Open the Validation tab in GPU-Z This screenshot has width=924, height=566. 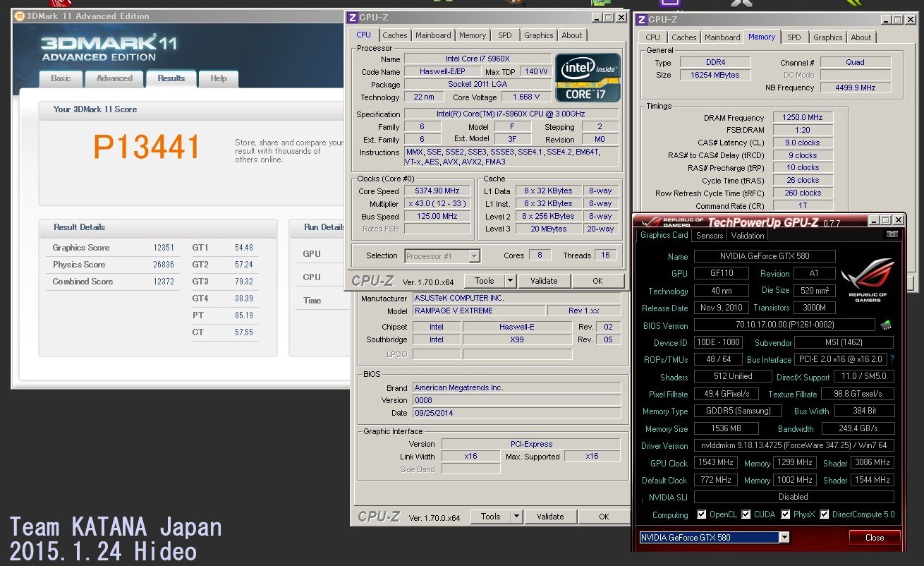[748, 236]
